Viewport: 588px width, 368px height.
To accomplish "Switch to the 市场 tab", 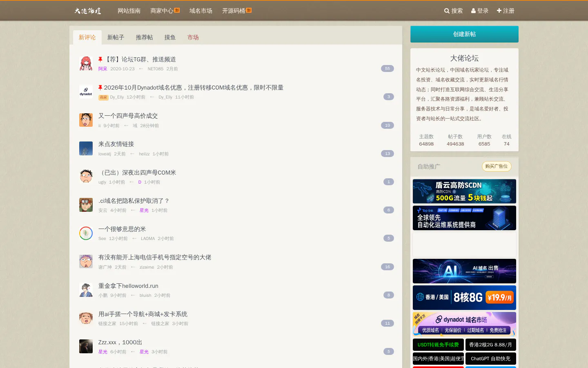I will click(x=193, y=37).
